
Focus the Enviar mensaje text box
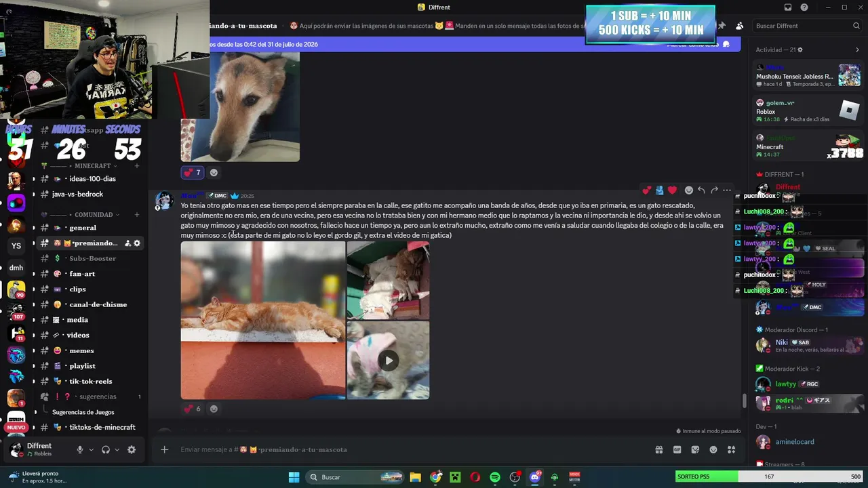(410, 449)
